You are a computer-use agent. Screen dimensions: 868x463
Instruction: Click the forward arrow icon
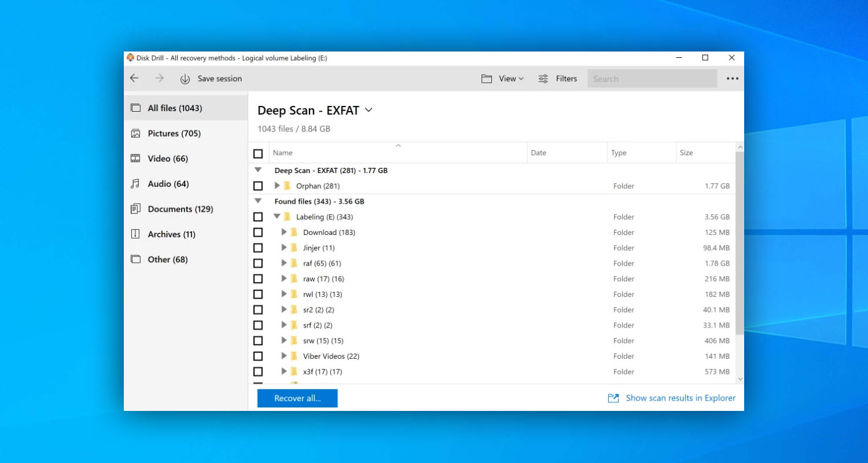(159, 78)
